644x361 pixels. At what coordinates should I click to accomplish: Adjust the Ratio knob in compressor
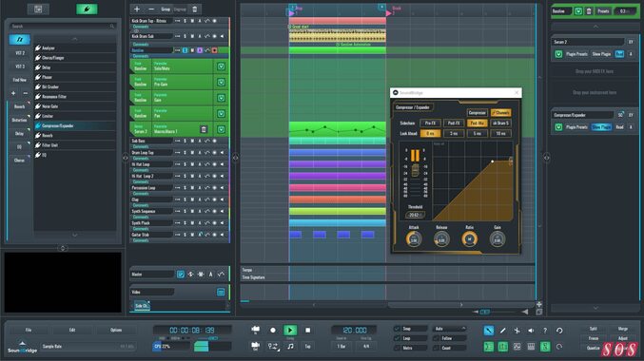[470, 239]
